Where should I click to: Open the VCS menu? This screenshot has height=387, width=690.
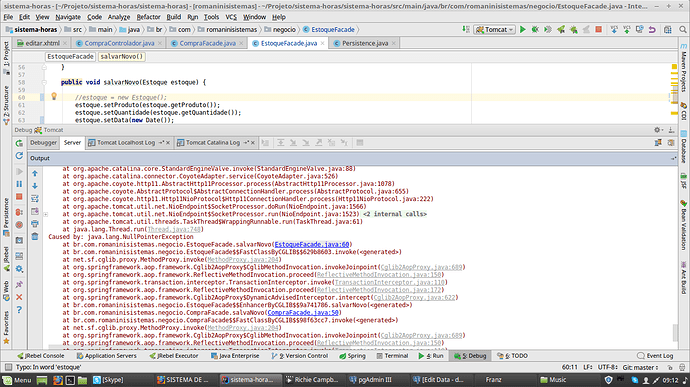231,17
